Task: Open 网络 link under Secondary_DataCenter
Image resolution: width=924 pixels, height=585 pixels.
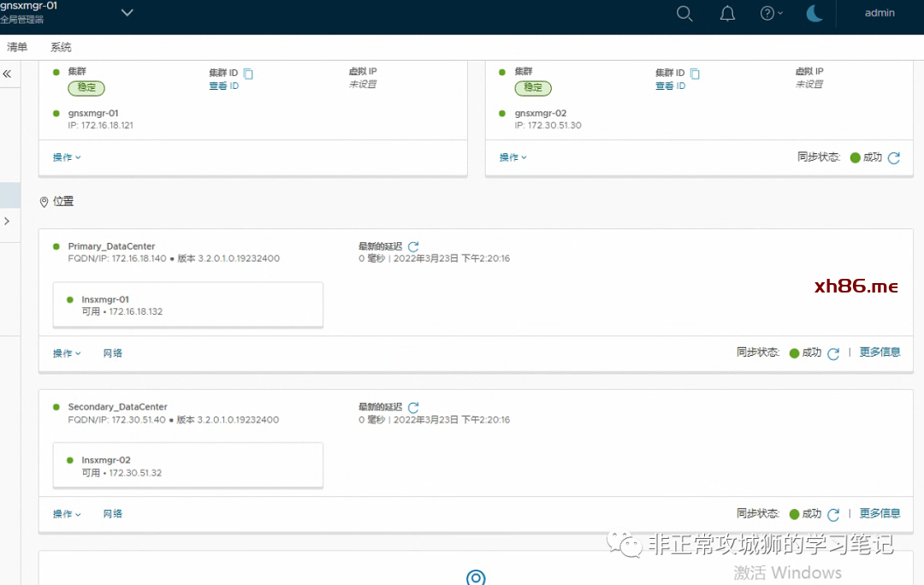Action: point(113,514)
